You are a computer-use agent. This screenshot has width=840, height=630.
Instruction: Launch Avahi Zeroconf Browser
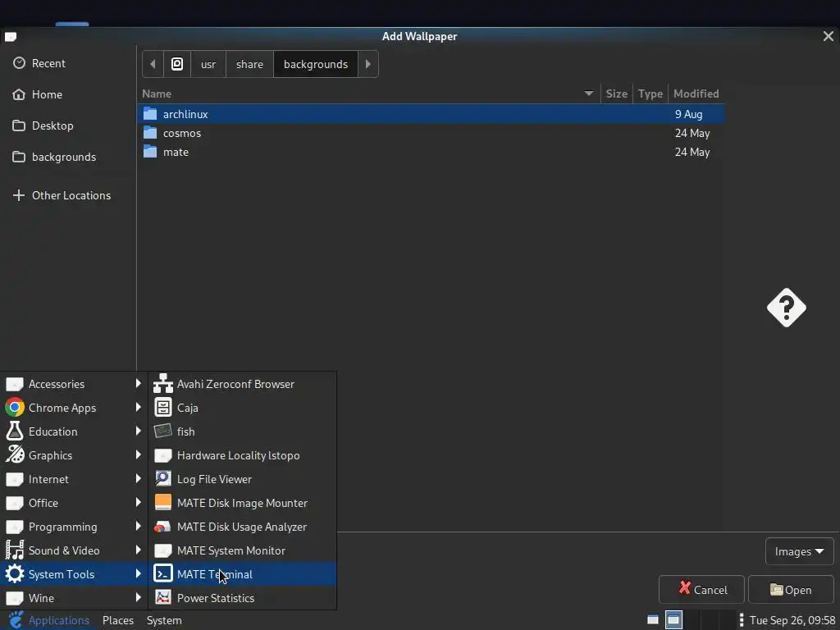tap(243, 384)
